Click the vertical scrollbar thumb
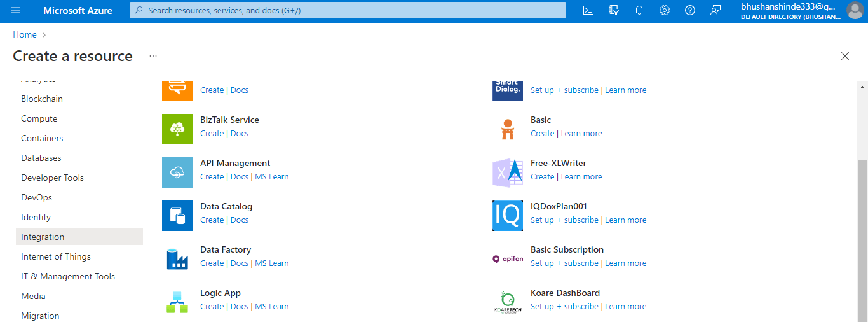The height and width of the screenshot is (322, 868). [862, 241]
